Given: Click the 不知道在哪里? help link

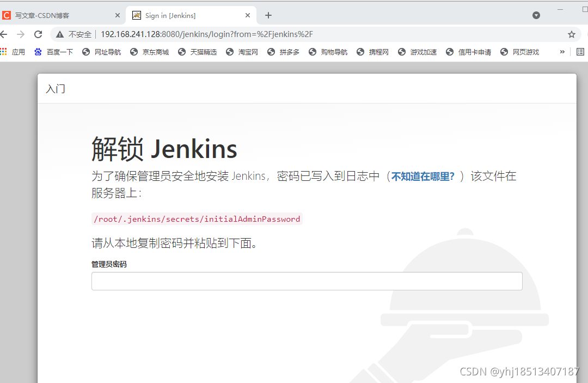Looking at the screenshot, I should click(x=422, y=177).
